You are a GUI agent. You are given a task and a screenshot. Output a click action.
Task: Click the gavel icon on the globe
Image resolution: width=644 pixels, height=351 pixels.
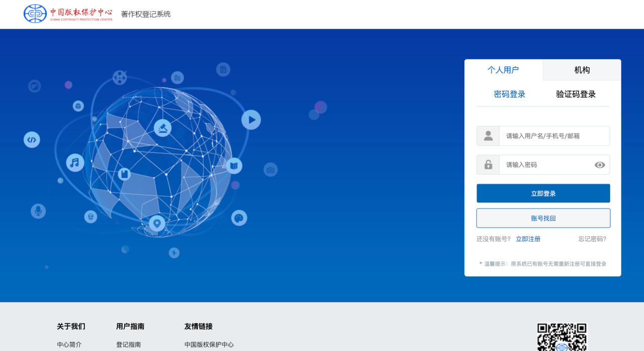(x=163, y=128)
